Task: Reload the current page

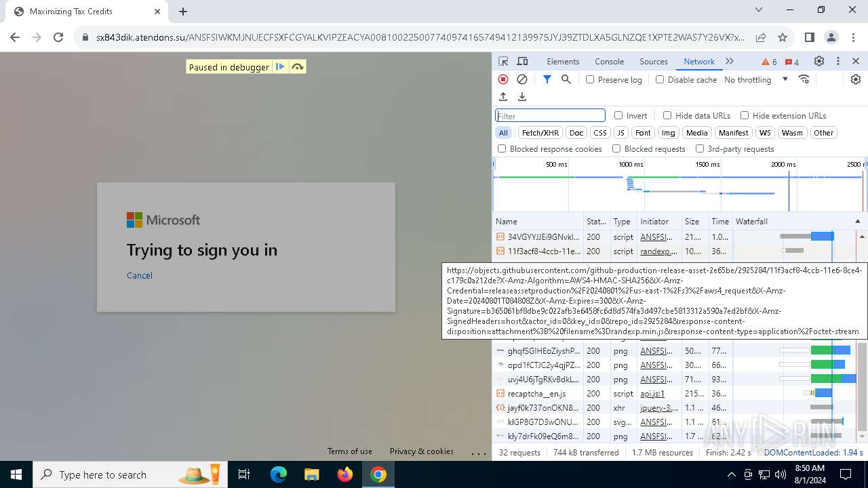Action: click(x=58, y=37)
